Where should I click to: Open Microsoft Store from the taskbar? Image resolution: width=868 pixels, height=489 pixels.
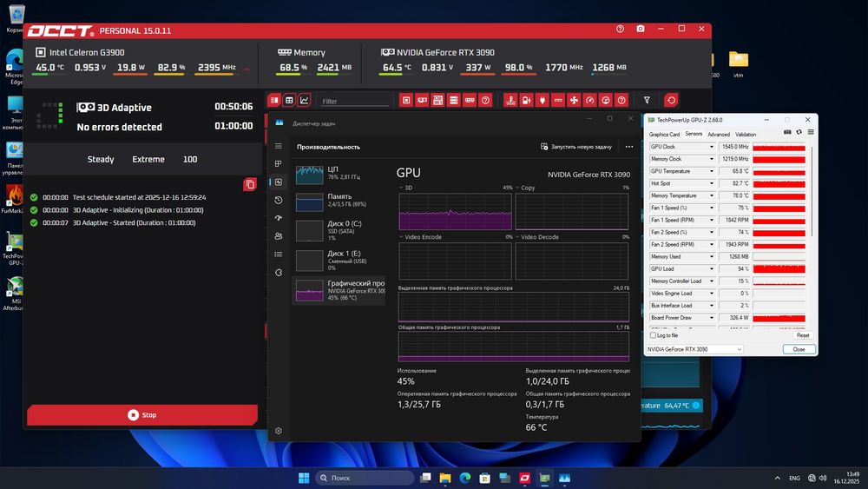point(485,478)
